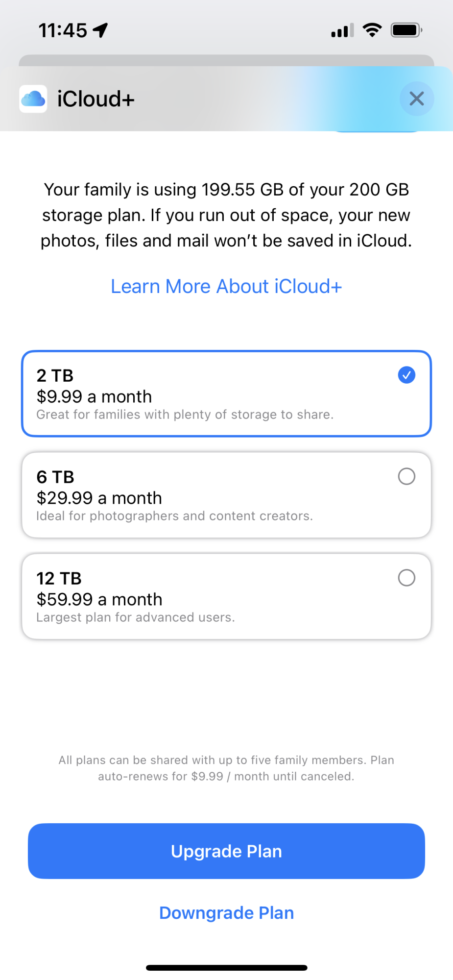Tap the Upgrade Plan button
Viewport: 453px width, 980px height.
(226, 851)
